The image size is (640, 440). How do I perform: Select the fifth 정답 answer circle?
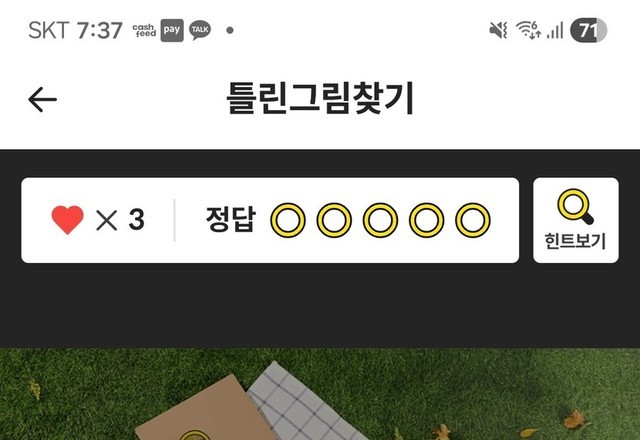(473, 220)
